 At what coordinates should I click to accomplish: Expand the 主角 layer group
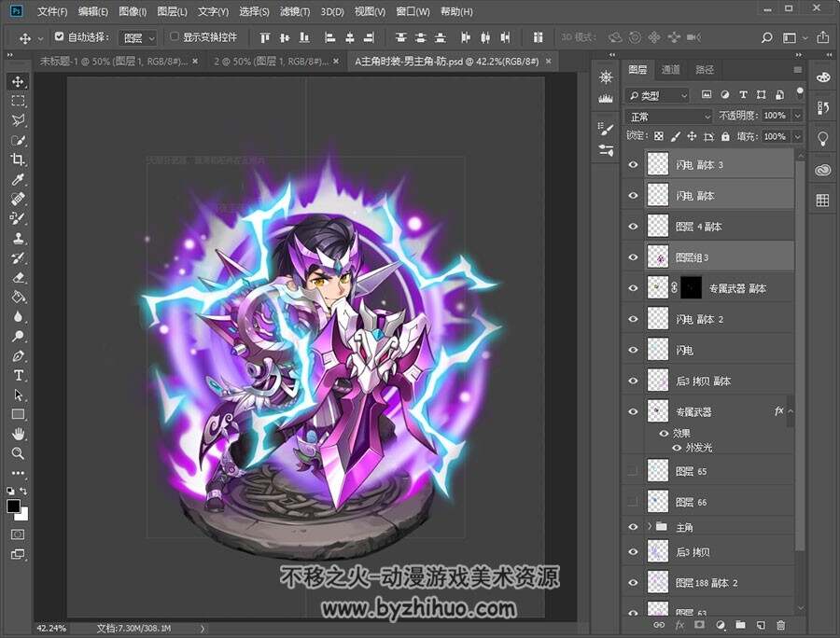click(x=650, y=527)
